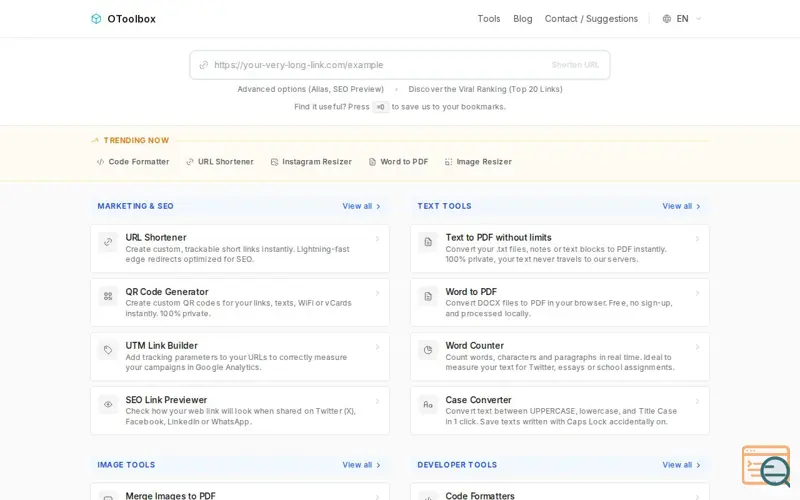800x500 pixels.
Task: Click the Code Formatter trending icon
Action: coord(101,162)
